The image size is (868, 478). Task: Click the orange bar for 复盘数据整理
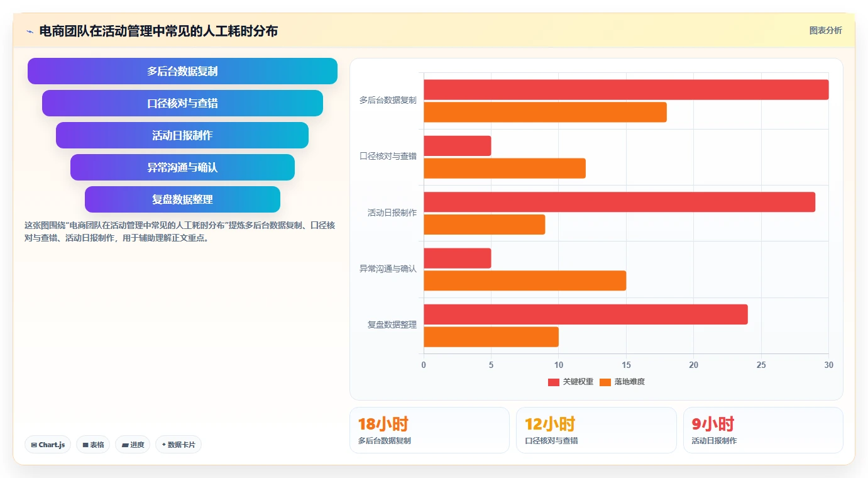click(x=491, y=337)
